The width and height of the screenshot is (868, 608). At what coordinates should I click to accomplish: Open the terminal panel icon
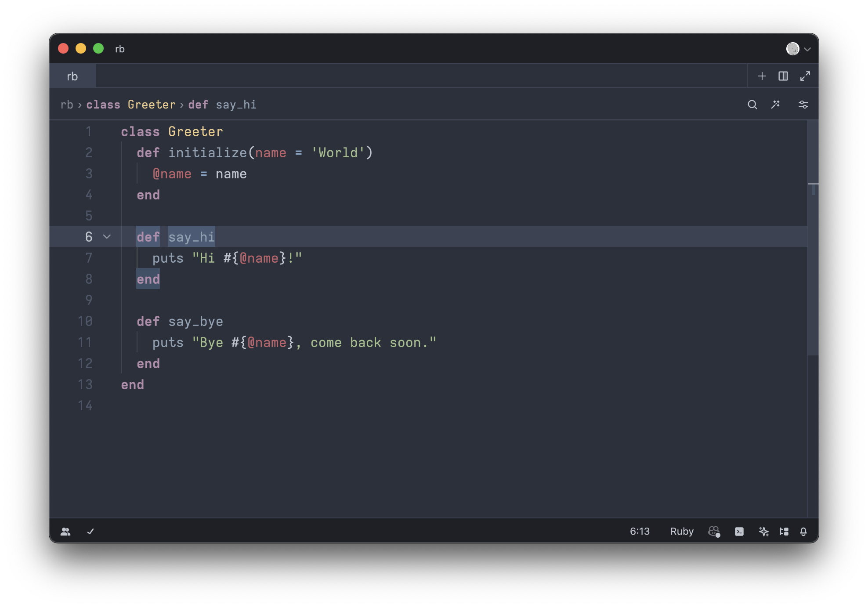pyautogui.click(x=739, y=532)
